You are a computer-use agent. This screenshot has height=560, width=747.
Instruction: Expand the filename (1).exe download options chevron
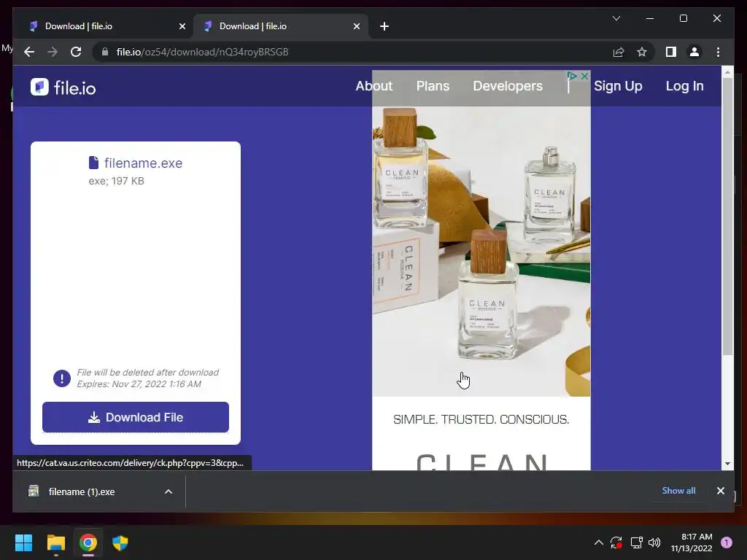(x=169, y=491)
